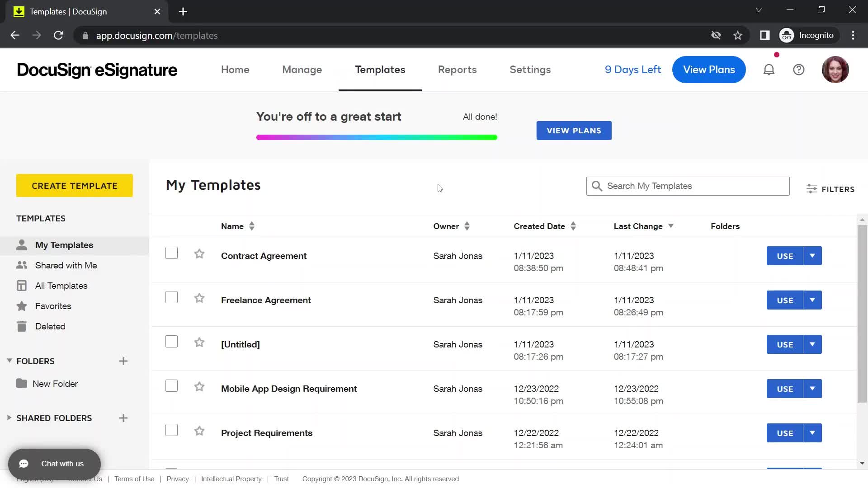868x488 pixels.
Task: Open Freelance Agreement USE dropdown arrow
Action: 812,300
